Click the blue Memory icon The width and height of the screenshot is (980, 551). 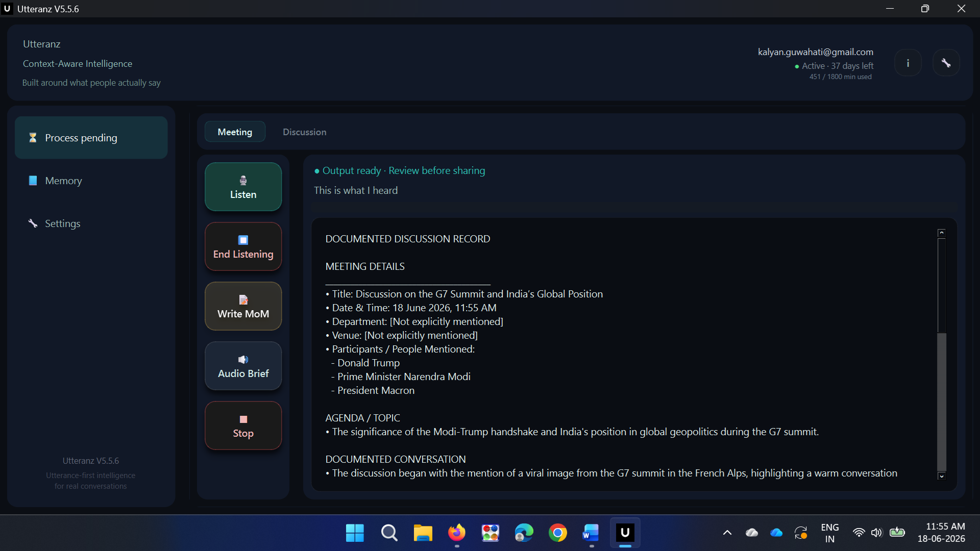click(33, 181)
